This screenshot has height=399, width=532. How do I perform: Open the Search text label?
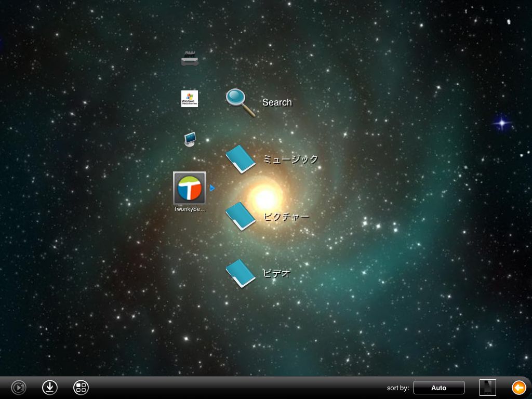277,102
